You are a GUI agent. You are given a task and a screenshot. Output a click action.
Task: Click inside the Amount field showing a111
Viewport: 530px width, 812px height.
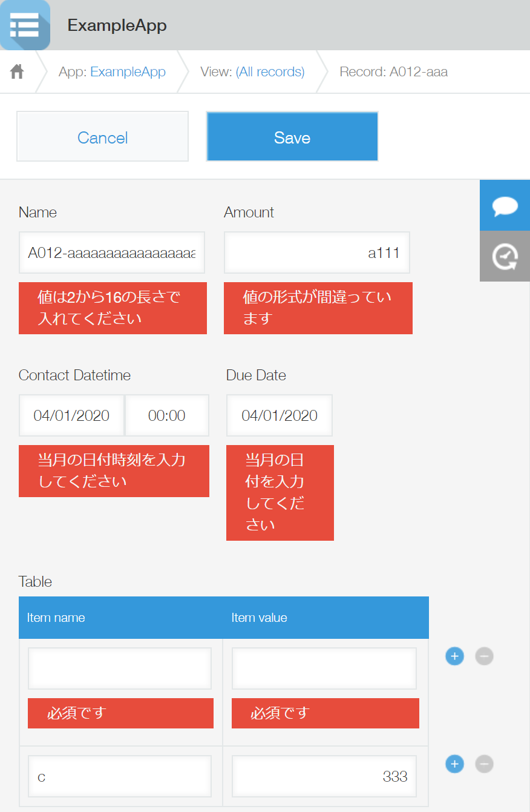click(316, 252)
